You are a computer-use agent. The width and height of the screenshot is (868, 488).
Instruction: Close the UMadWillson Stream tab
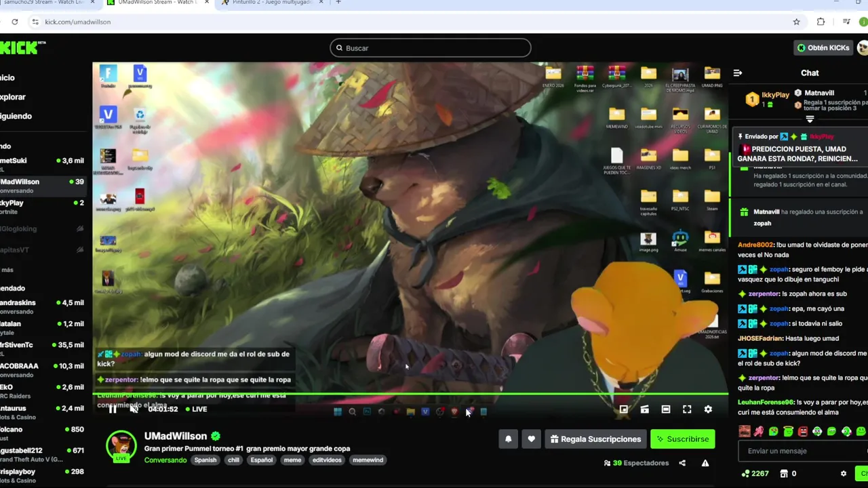[206, 2]
